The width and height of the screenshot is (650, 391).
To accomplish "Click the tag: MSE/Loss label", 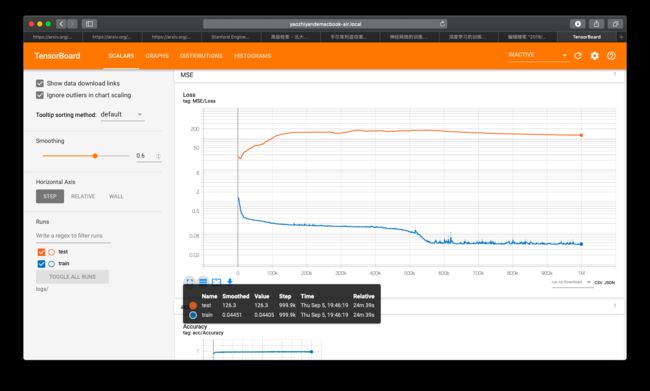I will [199, 101].
